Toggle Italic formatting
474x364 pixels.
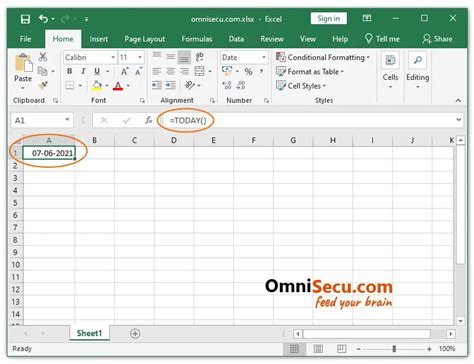point(83,71)
